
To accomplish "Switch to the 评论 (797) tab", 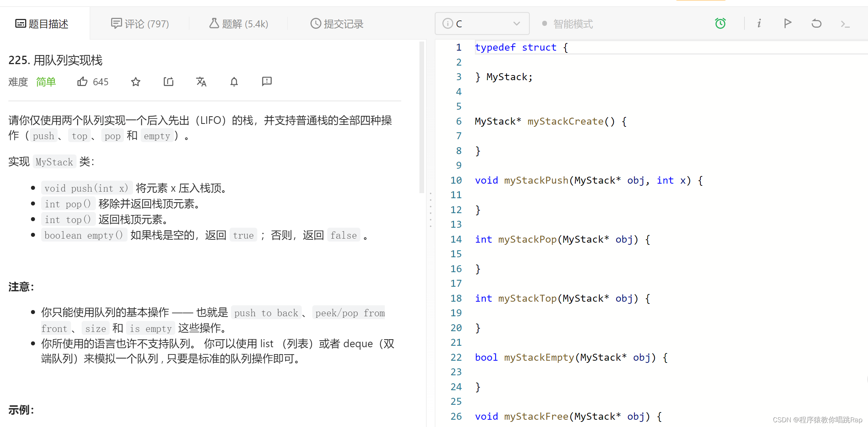I will click(140, 24).
